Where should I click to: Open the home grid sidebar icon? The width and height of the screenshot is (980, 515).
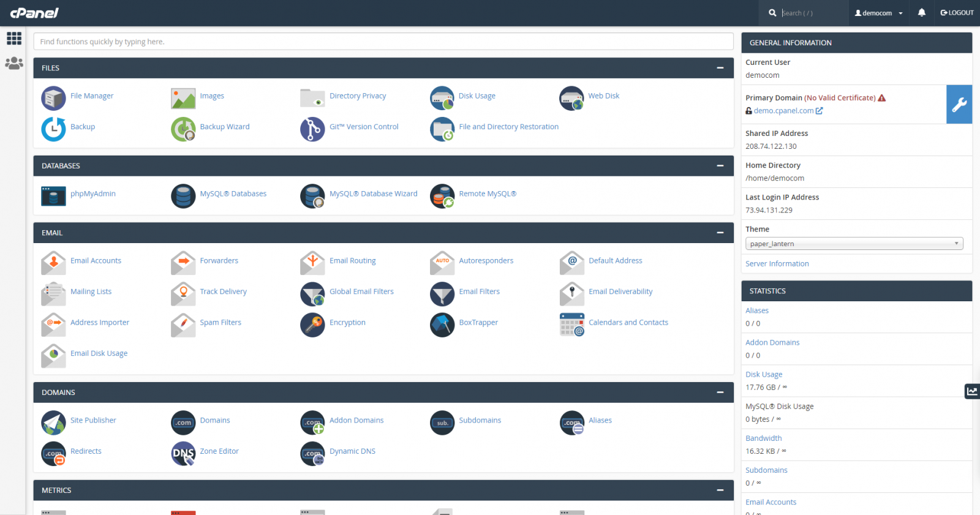pyautogui.click(x=14, y=38)
